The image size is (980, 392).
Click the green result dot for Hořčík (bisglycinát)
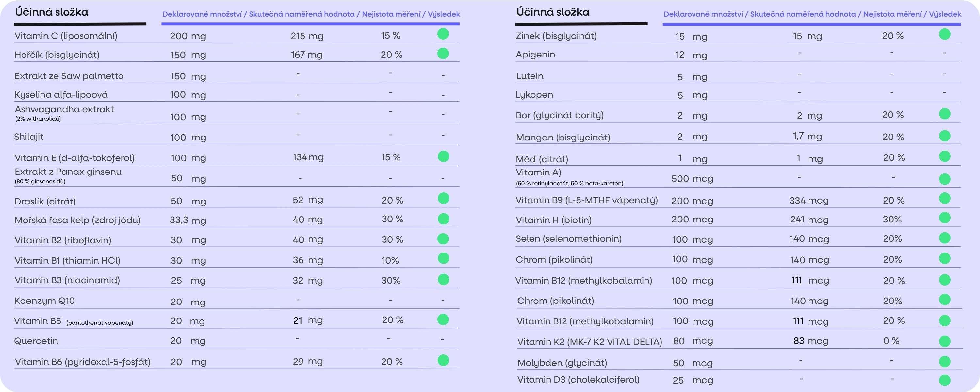[x=443, y=53]
